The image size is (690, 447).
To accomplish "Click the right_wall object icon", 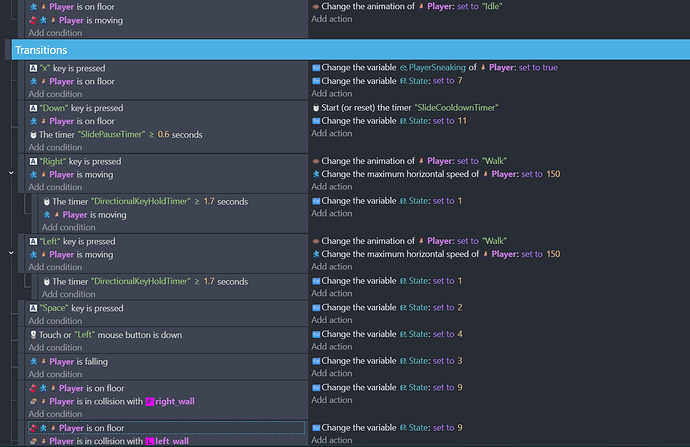I will coord(150,401).
